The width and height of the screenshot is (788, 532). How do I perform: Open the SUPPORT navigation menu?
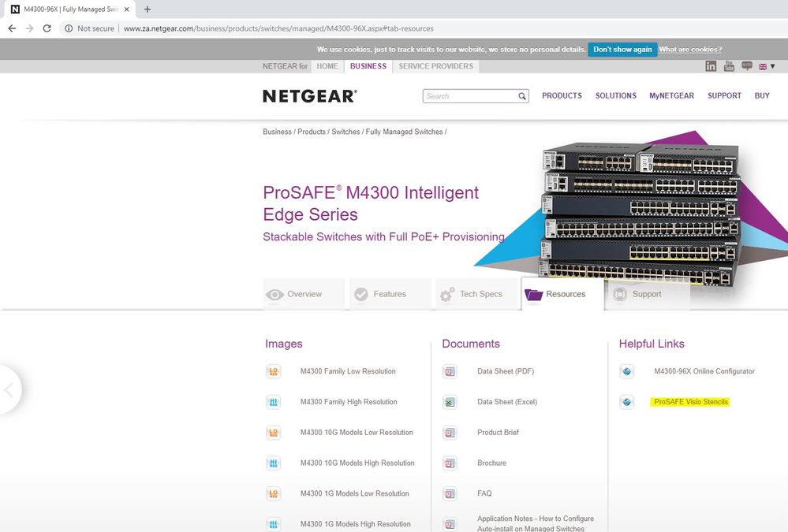tap(724, 96)
